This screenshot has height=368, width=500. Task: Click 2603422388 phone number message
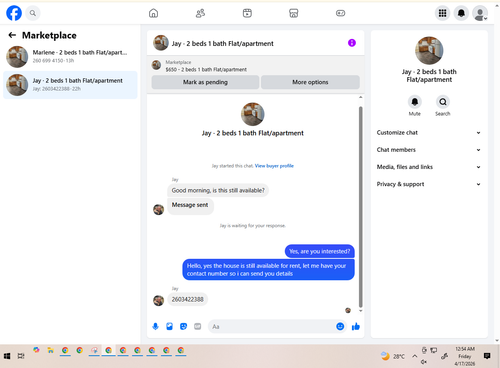(187, 299)
